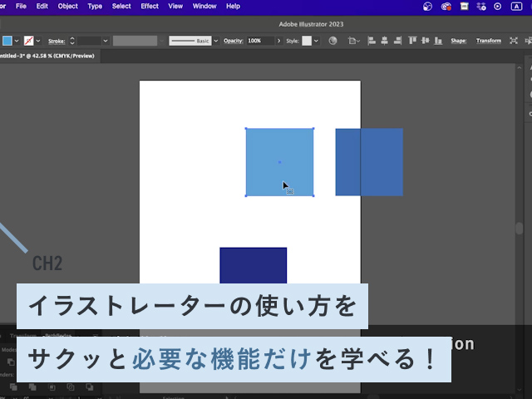532x399 pixels.
Task: Open the Opacity panel via its label
Action: [234, 41]
